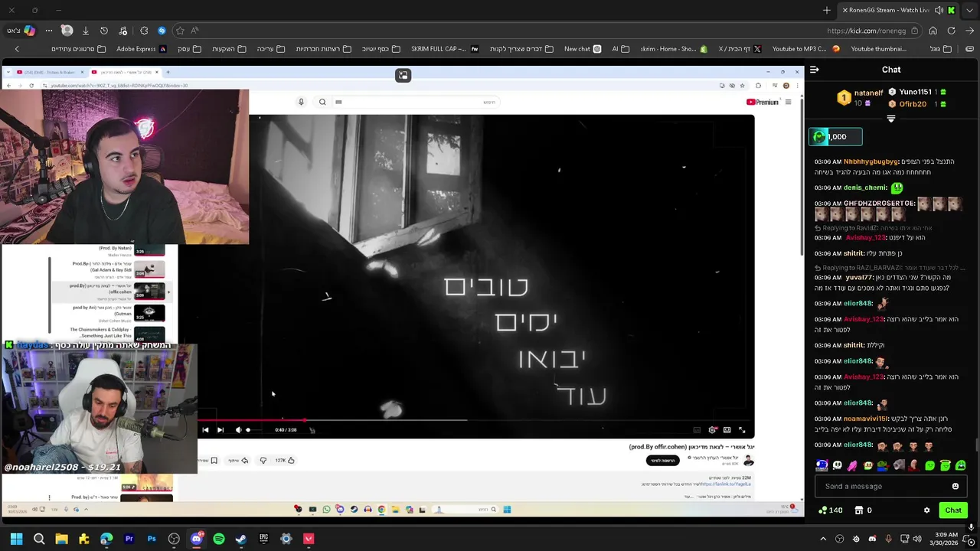Bookmark this page with the star
980x551 pixels.
tap(180, 31)
